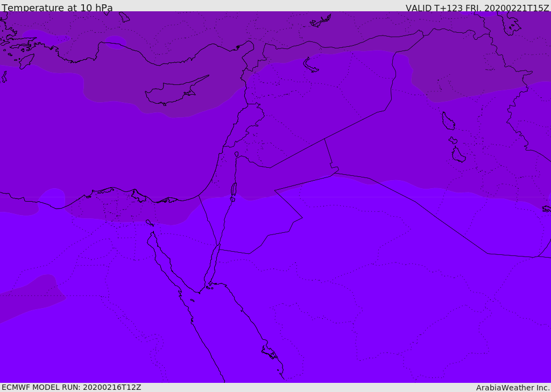Click the Great Bitter Lake on the Suez Canal
This screenshot has height=392, width=551.
click(150, 223)
